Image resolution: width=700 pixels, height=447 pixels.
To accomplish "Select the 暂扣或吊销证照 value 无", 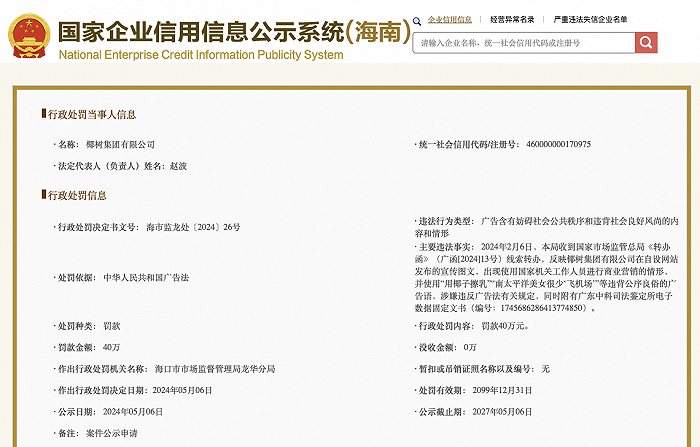I will pos(546,369).
